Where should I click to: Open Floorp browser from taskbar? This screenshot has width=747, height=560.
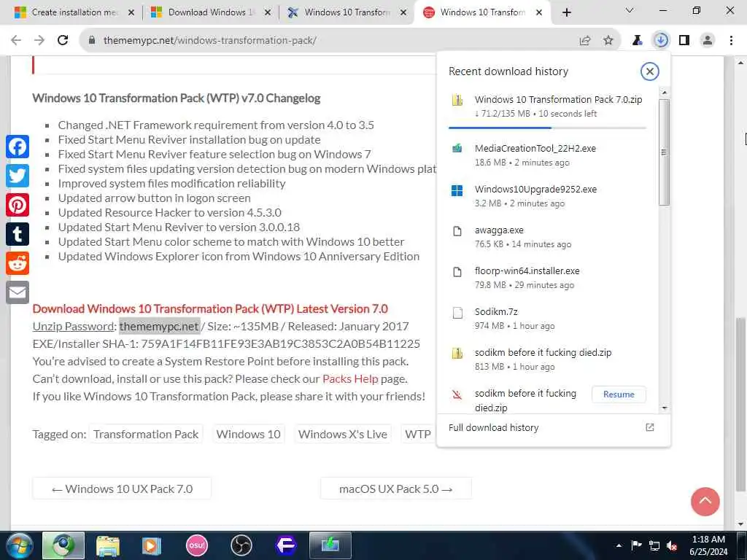pyautogui.click(x=286, y=545)
